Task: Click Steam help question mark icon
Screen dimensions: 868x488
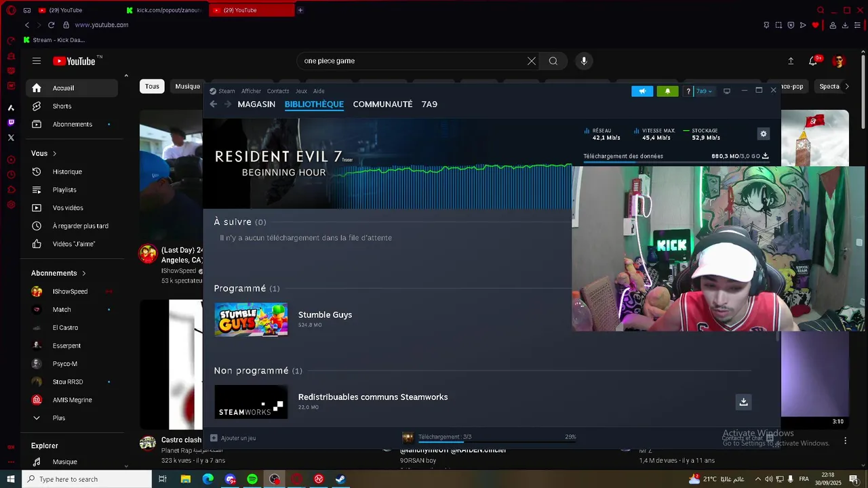Action: [x=688, y=91]
